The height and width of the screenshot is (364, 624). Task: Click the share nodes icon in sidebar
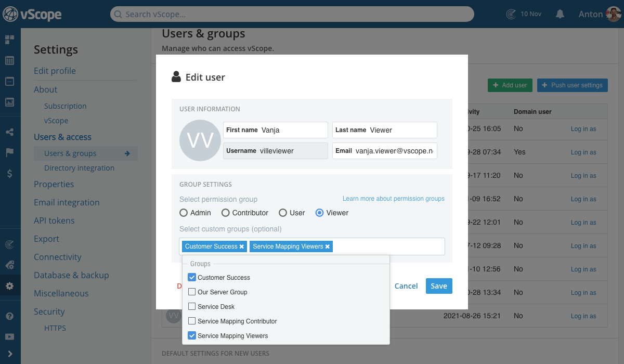click(x=9, y=132)
